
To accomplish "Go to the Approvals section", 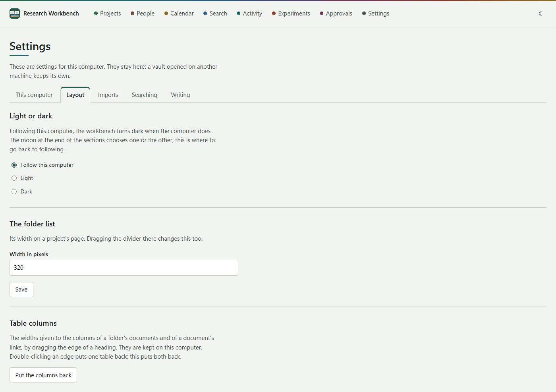I will click(x=336, y=14).
